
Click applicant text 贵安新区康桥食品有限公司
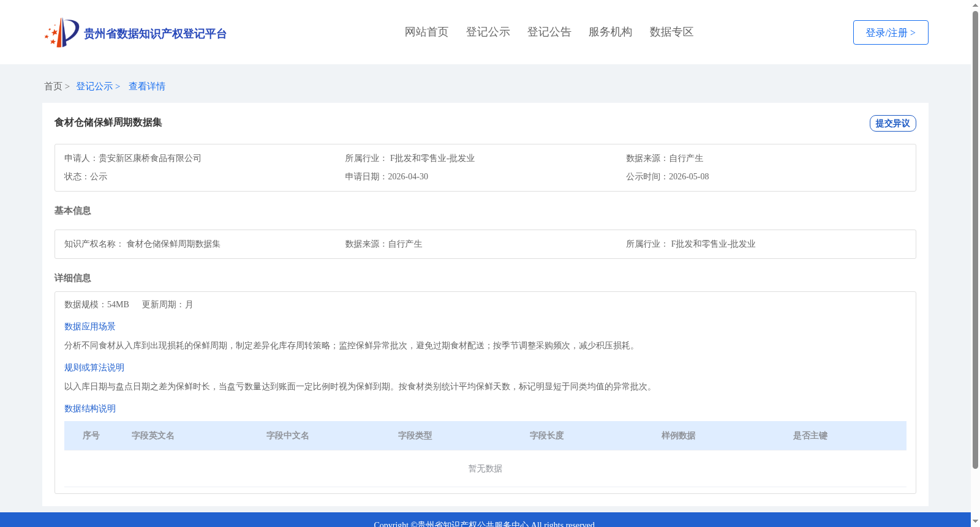point(150,159)
